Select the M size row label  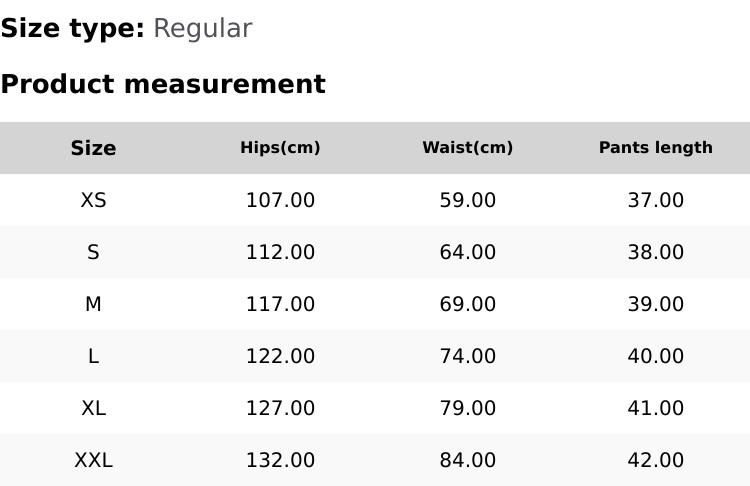93,304
